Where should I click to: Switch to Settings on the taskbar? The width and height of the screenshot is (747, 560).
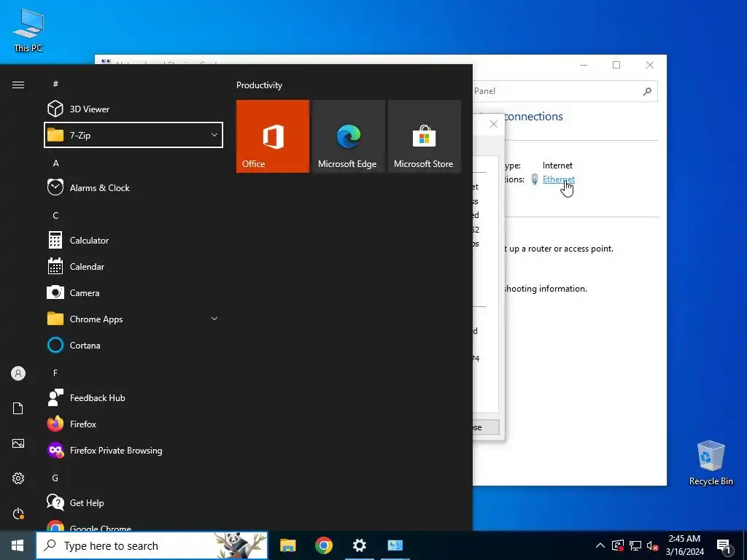click(x=359, y=545)
